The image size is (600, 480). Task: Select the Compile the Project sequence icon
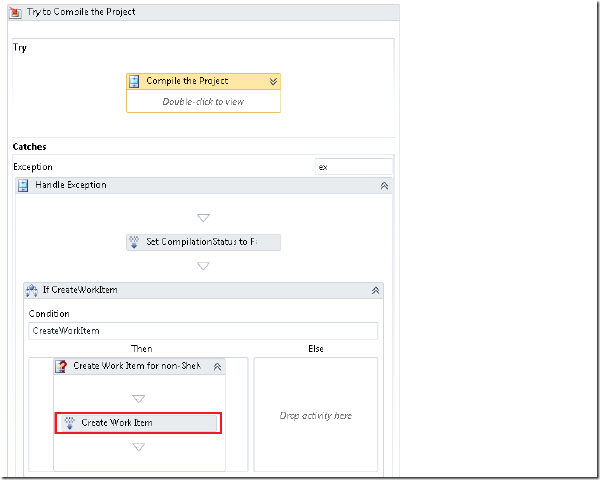pyautogui.click(x=134, y=81)
